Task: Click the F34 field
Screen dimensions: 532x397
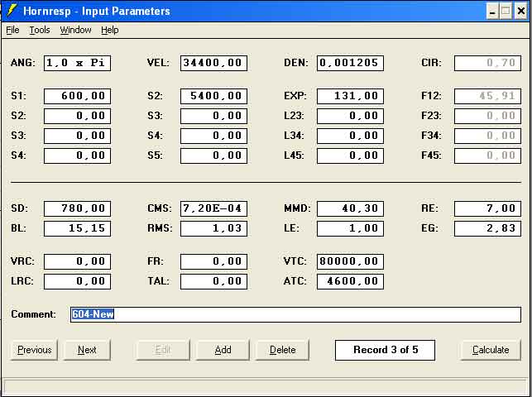Action: click(x=487, y=136)
